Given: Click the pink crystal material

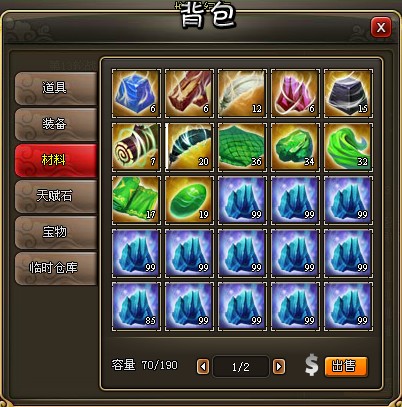Looking at the screenshot, I should [295, 93].
